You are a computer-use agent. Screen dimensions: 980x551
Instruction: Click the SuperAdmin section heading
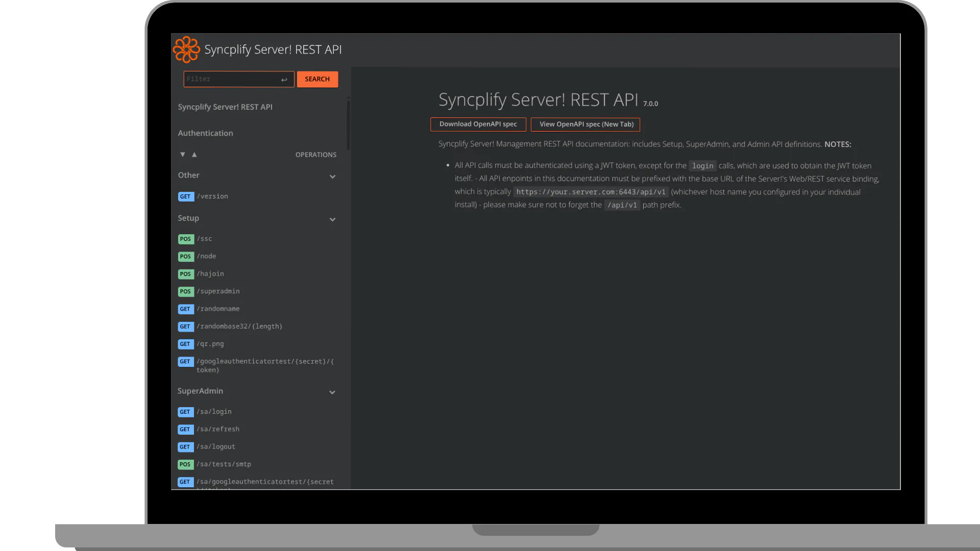(201, 391)
